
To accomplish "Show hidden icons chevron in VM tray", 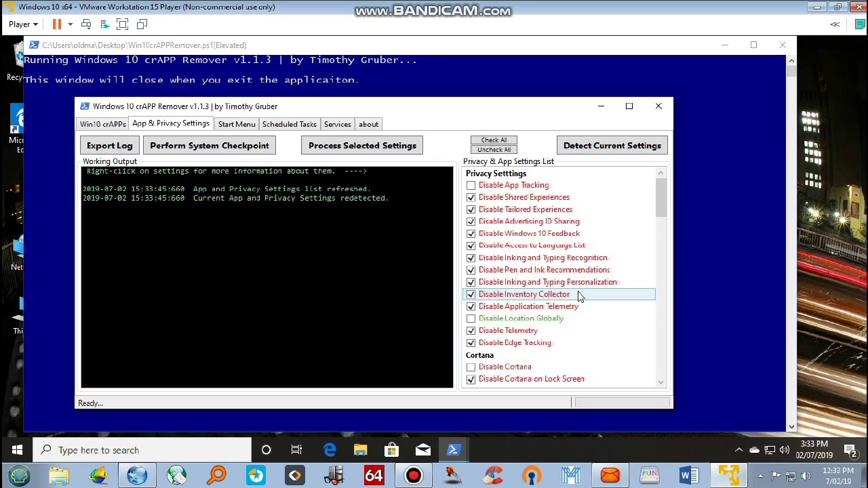I will tap(738, 450).
